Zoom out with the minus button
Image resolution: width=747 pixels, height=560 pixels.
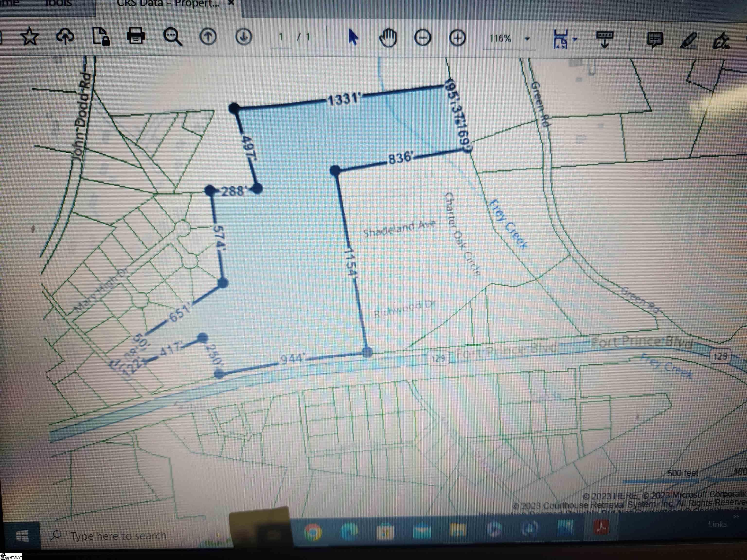pos(422,38)
